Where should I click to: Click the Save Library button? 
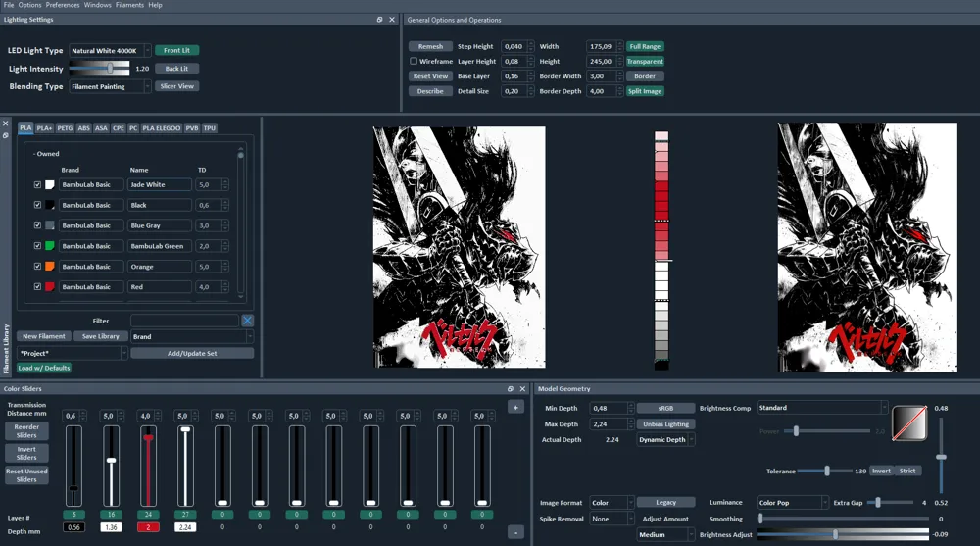(x=101, y=336)
